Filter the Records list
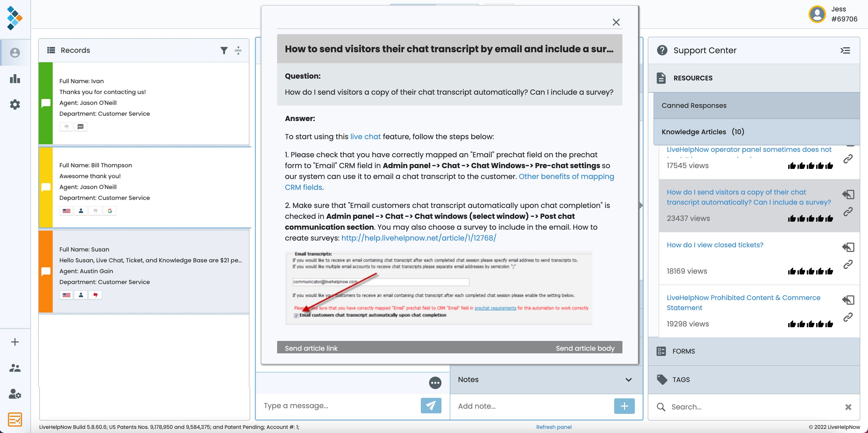The width and height of the screenshot is (868, 433). [224, 51]
